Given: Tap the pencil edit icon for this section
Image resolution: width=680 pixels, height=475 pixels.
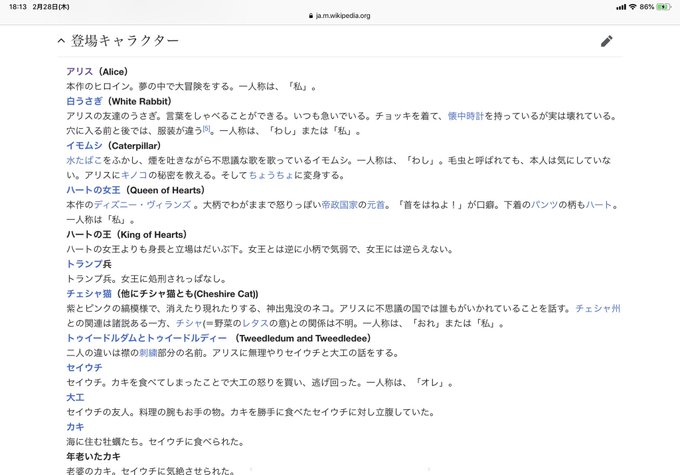Looking at the screenshot, I should pyautogui.click(x=607, y=41).
